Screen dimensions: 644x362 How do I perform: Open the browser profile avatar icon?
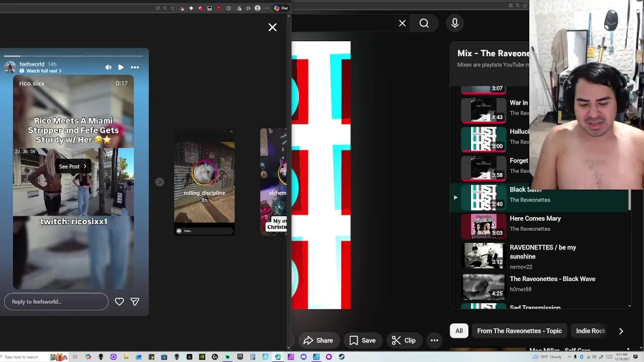pyautogui.click(x=258, y=8)
